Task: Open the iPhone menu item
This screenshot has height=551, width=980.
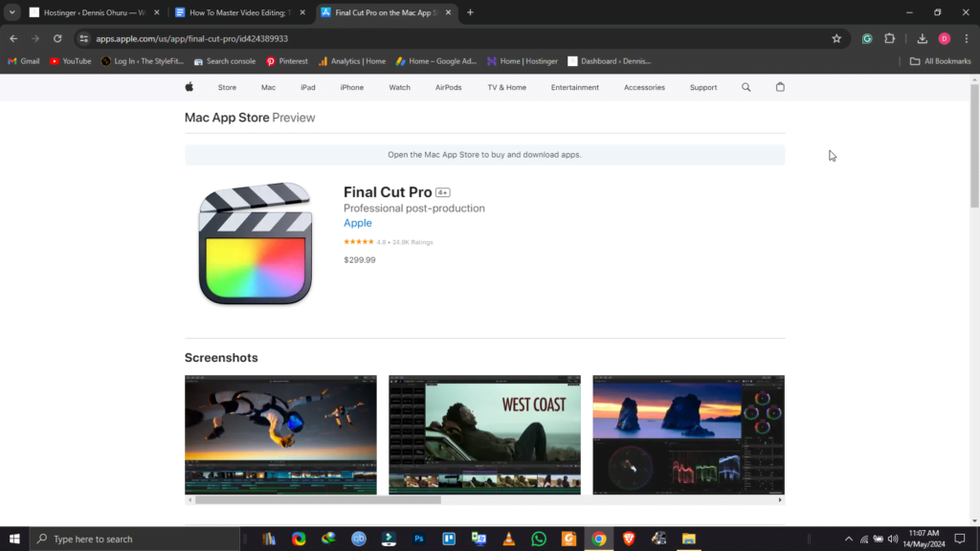Action: click(352, 87)
